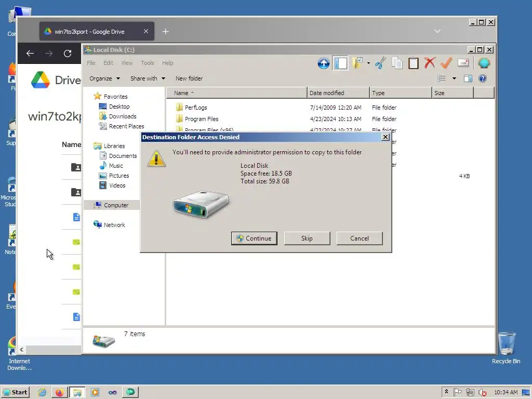Select Pictures library
The width and height of the screenshot is (532, 399).
point(114,176)
